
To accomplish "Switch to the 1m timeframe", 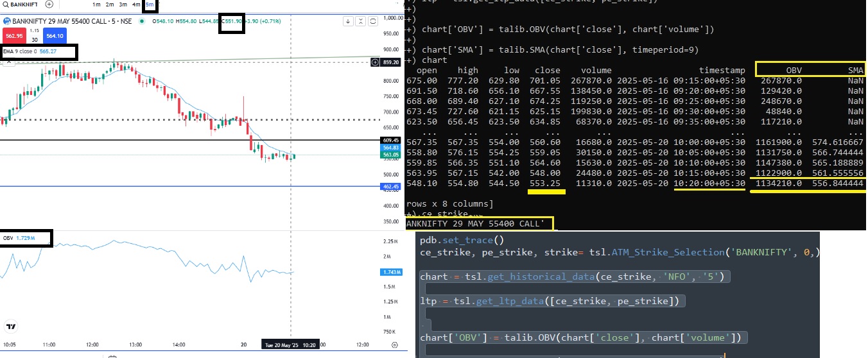I will (x=96, y=4).
